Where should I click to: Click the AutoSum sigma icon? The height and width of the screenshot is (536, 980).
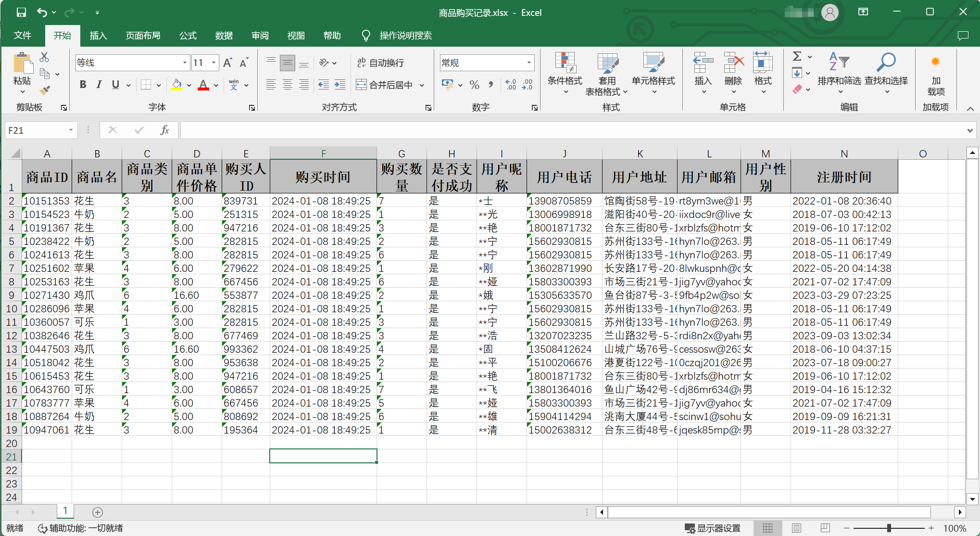[x=797, y=56]
